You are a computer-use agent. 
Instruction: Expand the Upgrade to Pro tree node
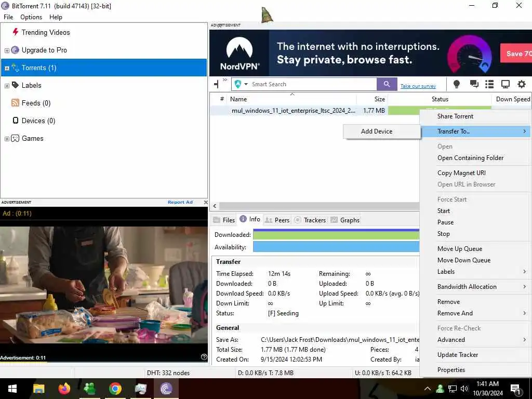tap(7, 50)
